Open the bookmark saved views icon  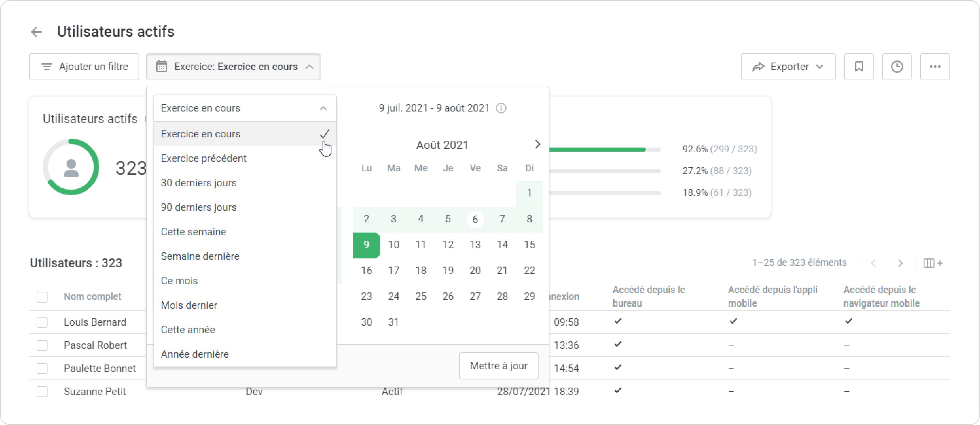click(859, 67)
